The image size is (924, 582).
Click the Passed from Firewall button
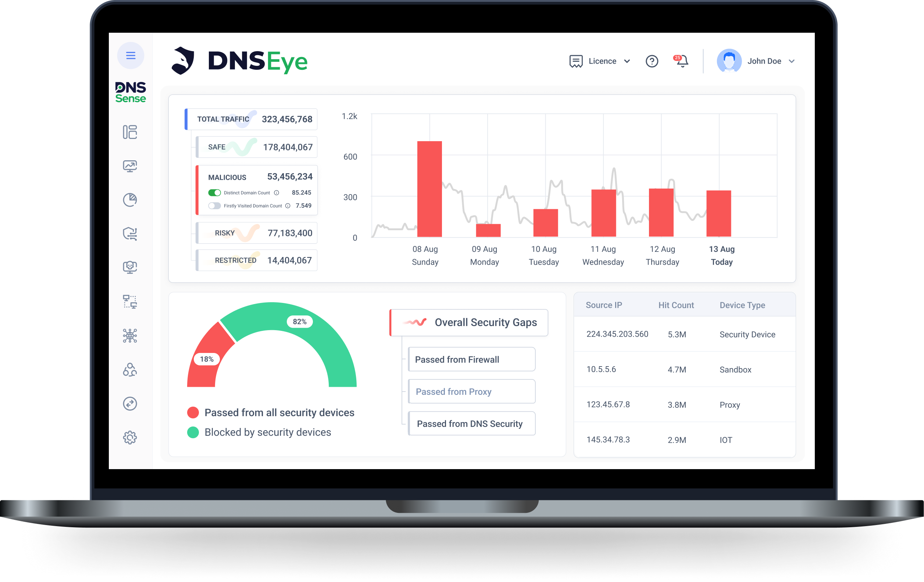(x=472, y=359)
